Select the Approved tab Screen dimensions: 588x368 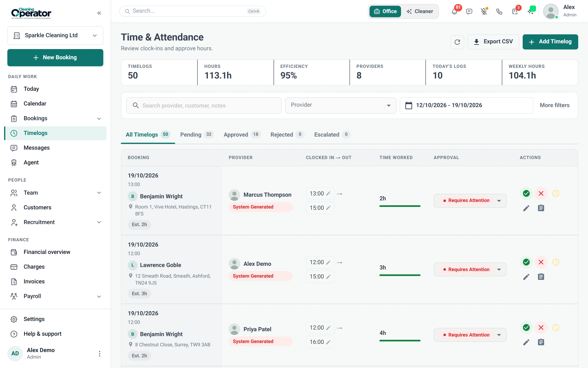click(x=242, y=135)
